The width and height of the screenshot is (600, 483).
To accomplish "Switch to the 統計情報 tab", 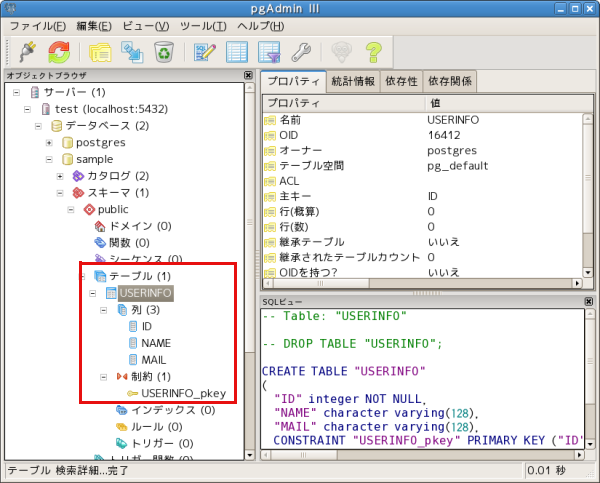I will pyautogui.click(x=353, y=81).
